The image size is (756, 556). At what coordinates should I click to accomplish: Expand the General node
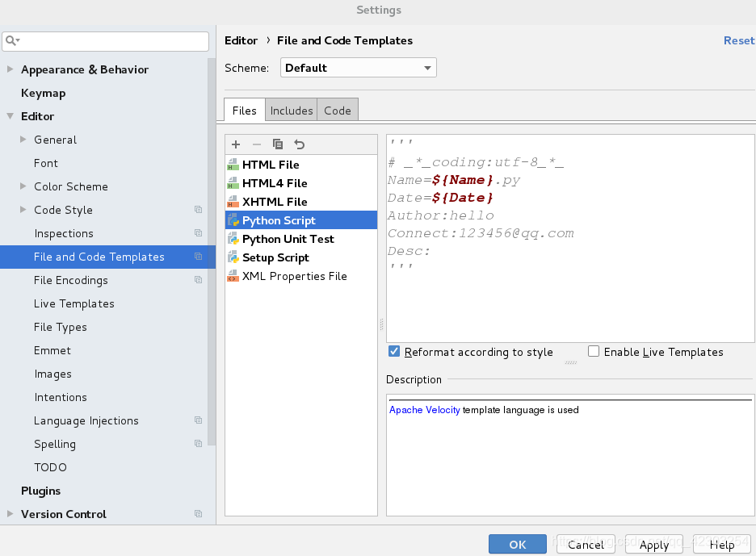23,140
